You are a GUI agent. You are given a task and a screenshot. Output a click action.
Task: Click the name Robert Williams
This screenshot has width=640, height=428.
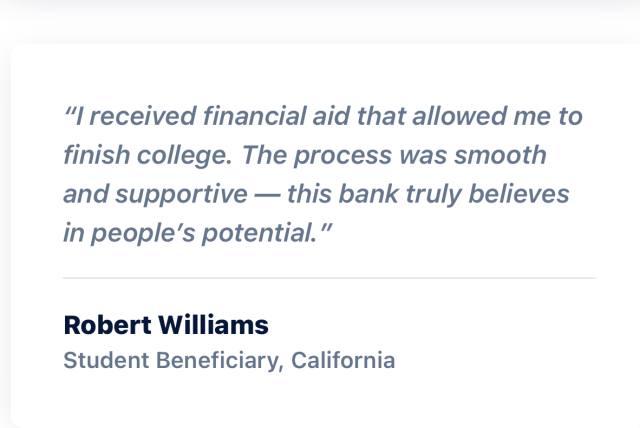click(x=166, y=325)
